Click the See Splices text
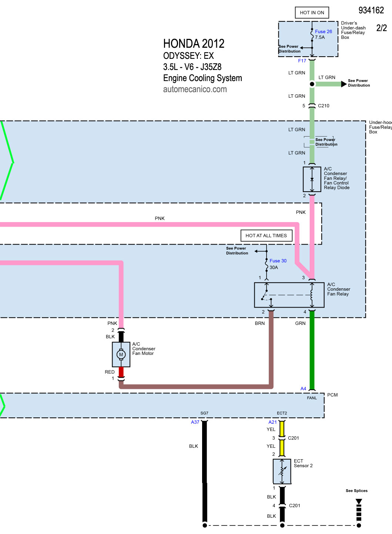Screen dimensions: 392x534 (356, 491)
